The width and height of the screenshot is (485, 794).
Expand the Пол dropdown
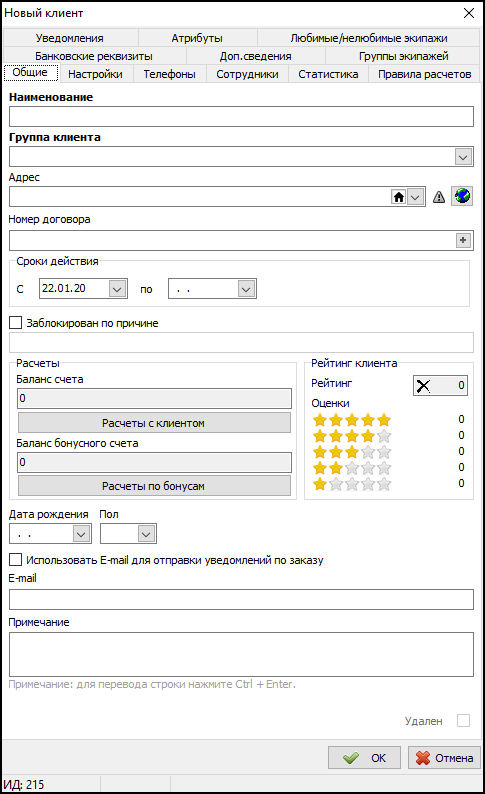(x=146, y=534)
